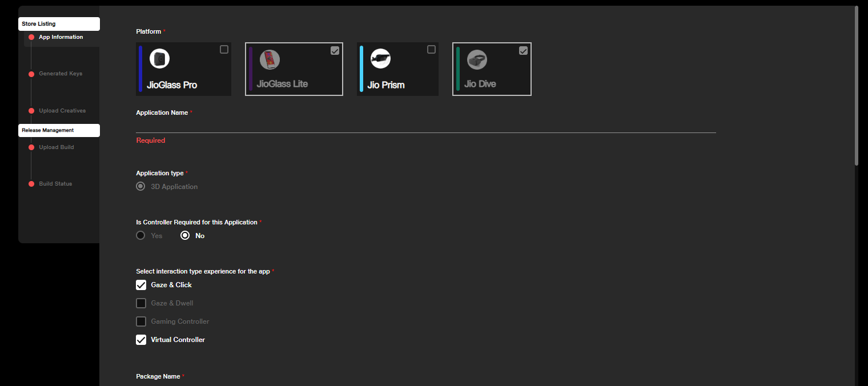Click the Jio Dive headset icon

477,60
